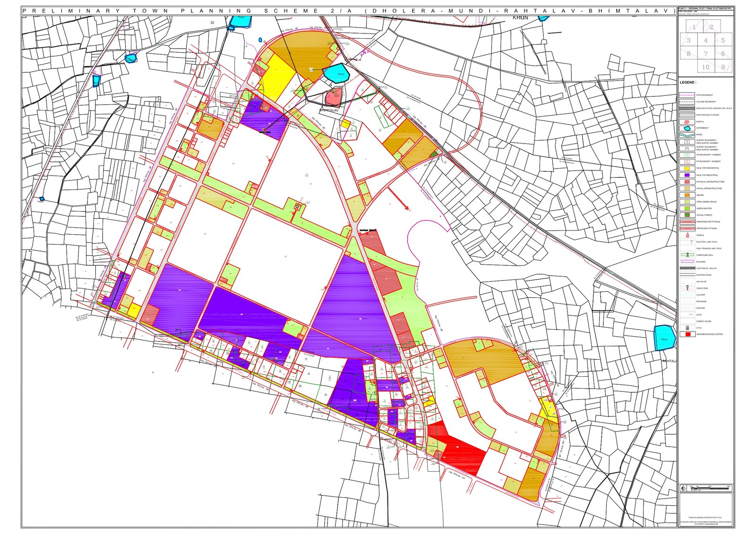The image size is (756, 534).
Task: Click the large cyan Talav waterbody near Bhimtalav
Action: click(x=337, y=74)
